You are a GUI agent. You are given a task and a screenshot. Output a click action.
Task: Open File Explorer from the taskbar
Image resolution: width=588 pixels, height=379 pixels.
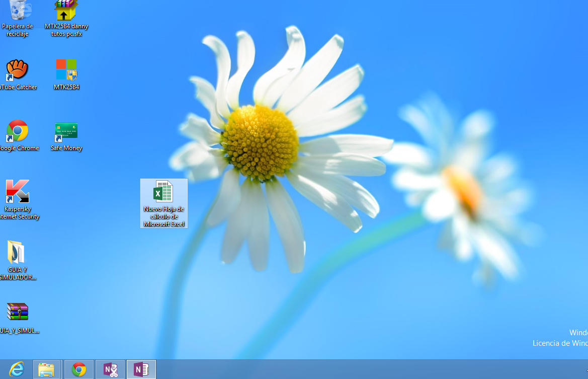(47, 369)
